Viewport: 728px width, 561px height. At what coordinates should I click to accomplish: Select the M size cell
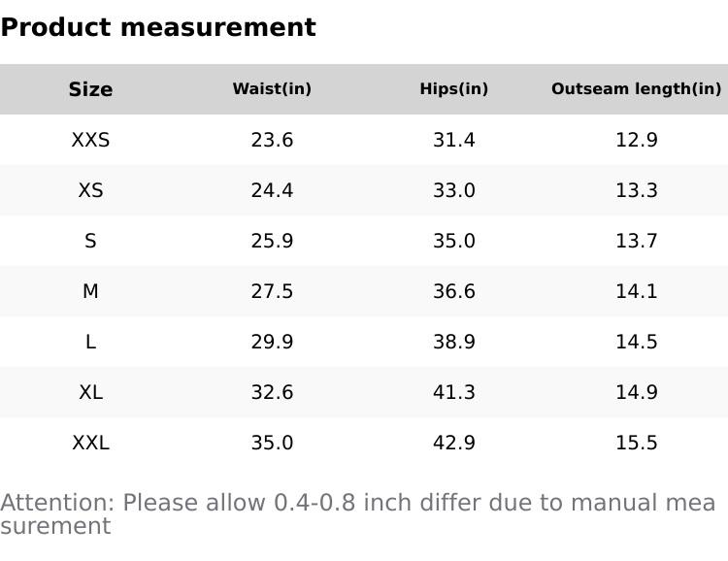[x=90, y=291]
